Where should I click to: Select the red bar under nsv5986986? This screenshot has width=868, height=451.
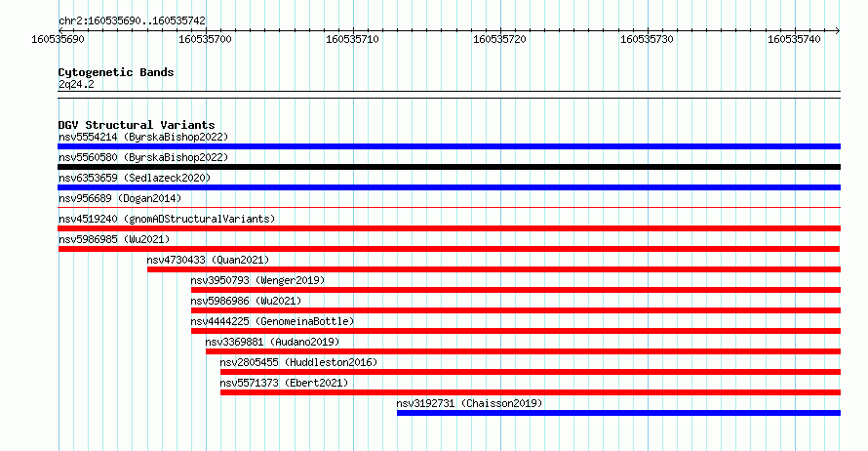coord(516,310)
